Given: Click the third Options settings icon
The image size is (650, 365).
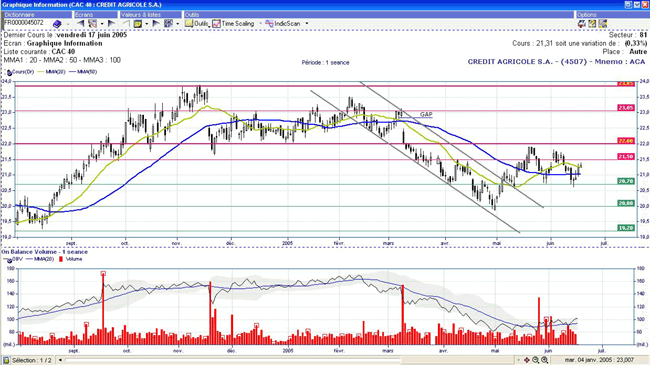Looking at the screenshot, I should click(602, 24).
